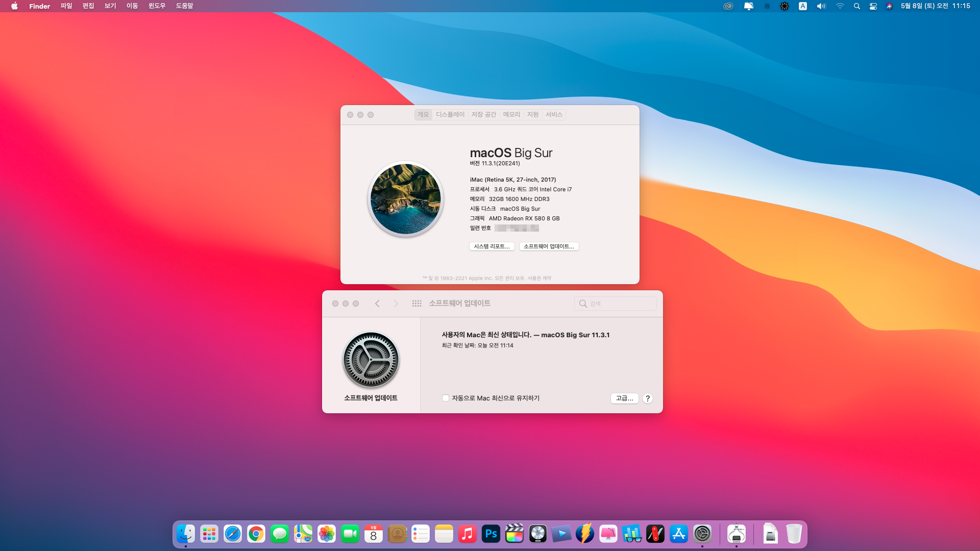Launch Google Chrome from the Dock
This screenshot has width=980, height=551.
pos(256,534)
